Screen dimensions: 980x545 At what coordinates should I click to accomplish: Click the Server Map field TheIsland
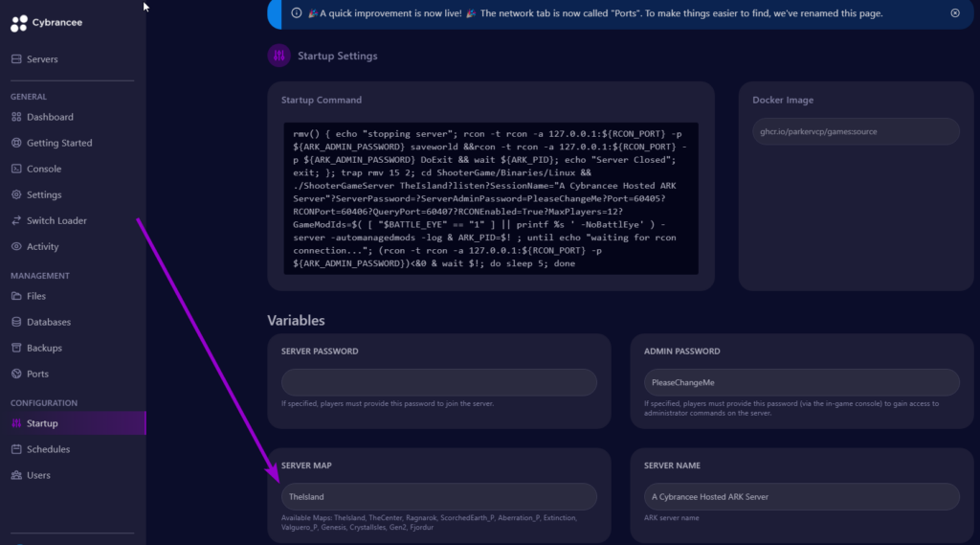pyautogui.click(x=438, y=497)
